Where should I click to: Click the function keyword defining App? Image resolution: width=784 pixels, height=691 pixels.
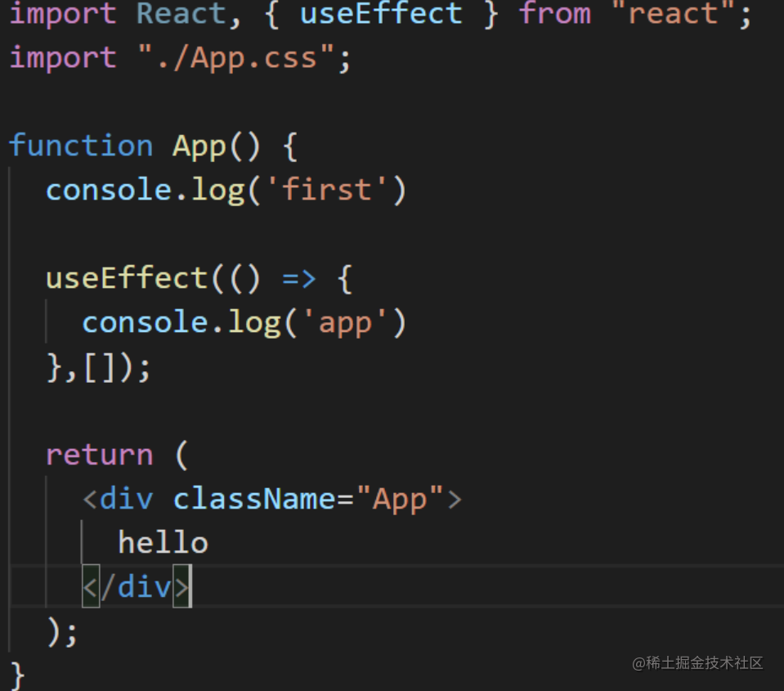tap(80, 145)
